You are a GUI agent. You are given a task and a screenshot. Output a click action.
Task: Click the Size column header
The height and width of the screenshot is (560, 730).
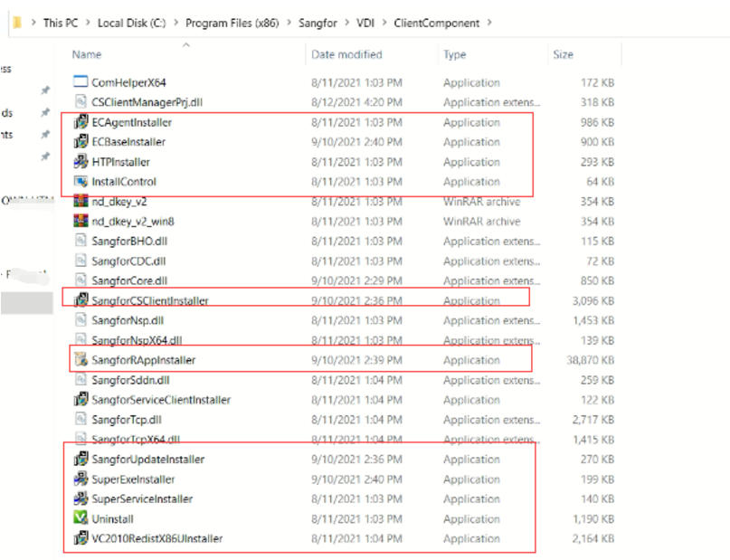[x=563, y=54]
